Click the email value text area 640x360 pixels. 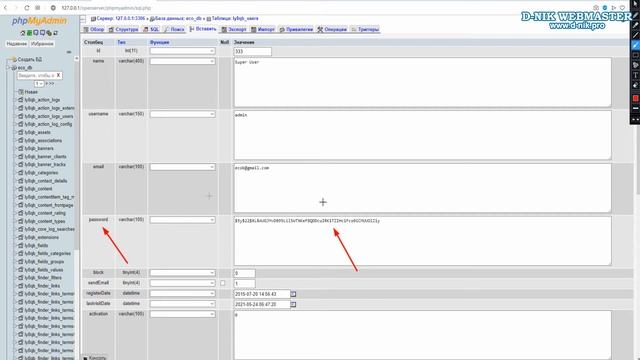(422, 188)
